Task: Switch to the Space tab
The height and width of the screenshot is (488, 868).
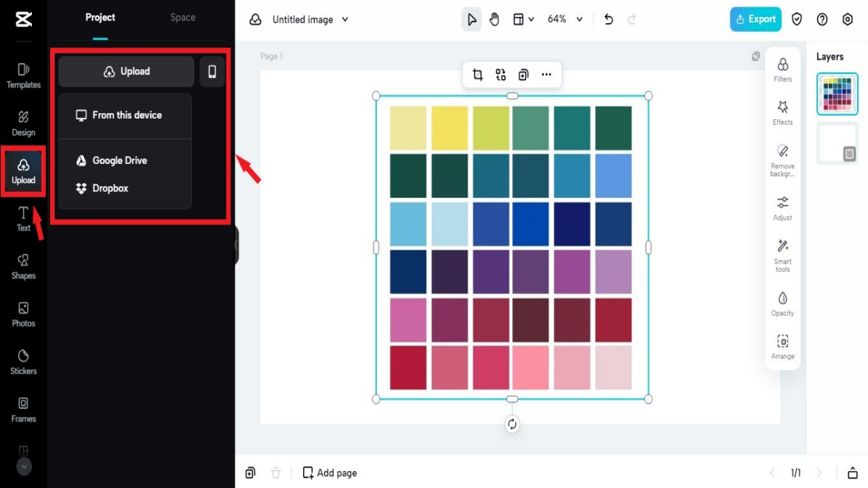Action: click(182, 17)
